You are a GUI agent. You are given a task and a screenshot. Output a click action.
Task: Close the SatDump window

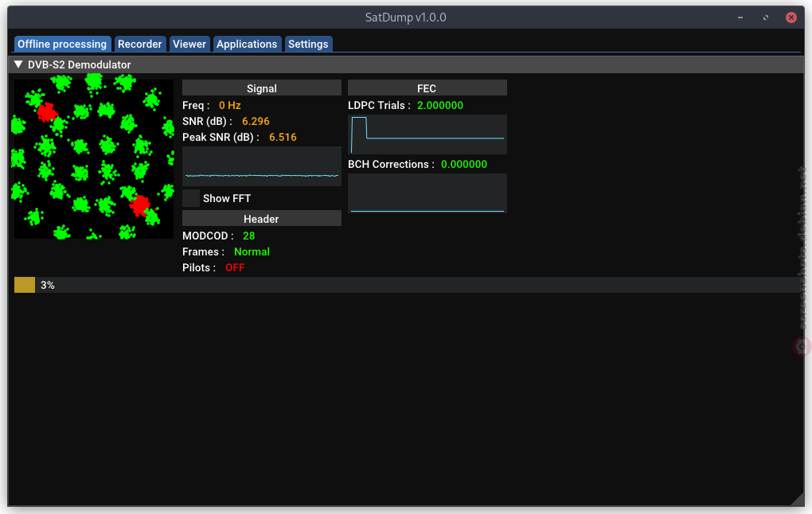pyautogui.click(x=791, y=18)
